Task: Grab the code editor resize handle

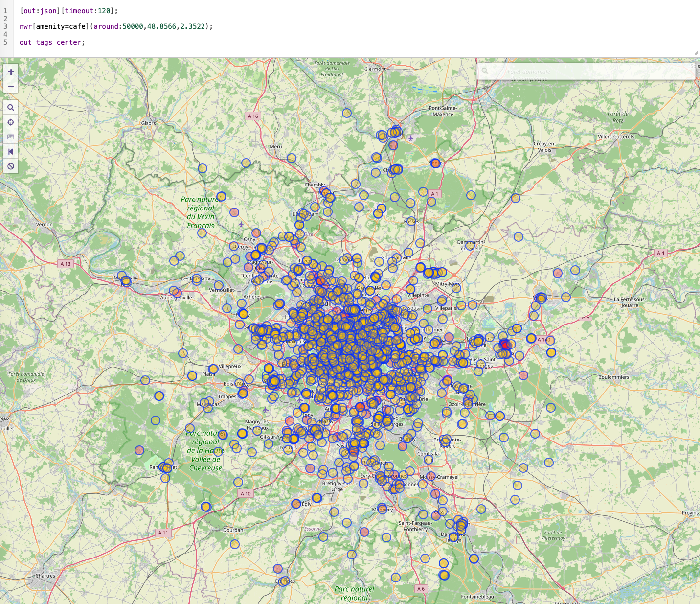Action: click(x=696, y=53)
